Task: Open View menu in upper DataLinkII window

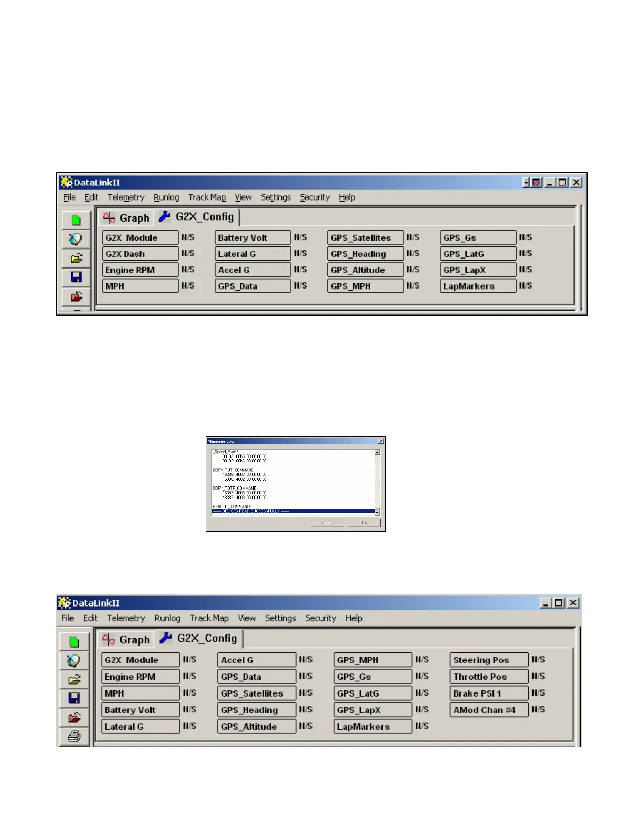Action: [x=243, y=197]
